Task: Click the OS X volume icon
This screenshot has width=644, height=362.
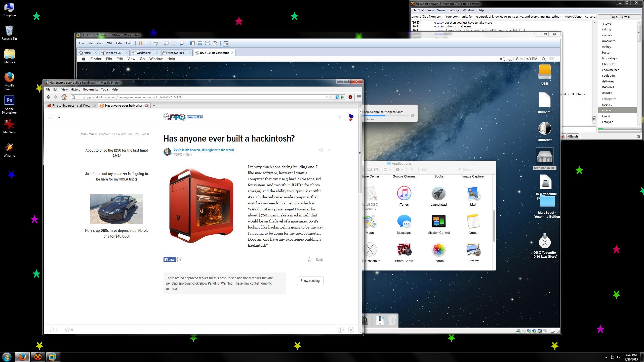Action: [502, 59]
